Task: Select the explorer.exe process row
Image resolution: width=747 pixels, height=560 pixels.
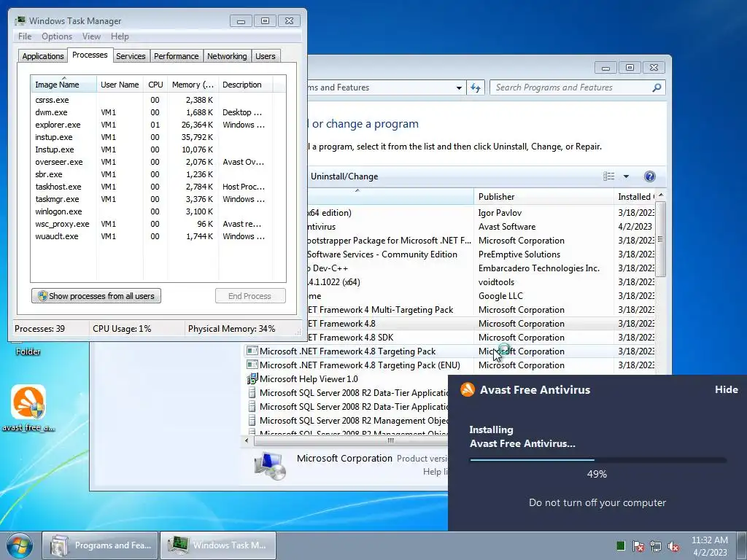Action: 152,125
